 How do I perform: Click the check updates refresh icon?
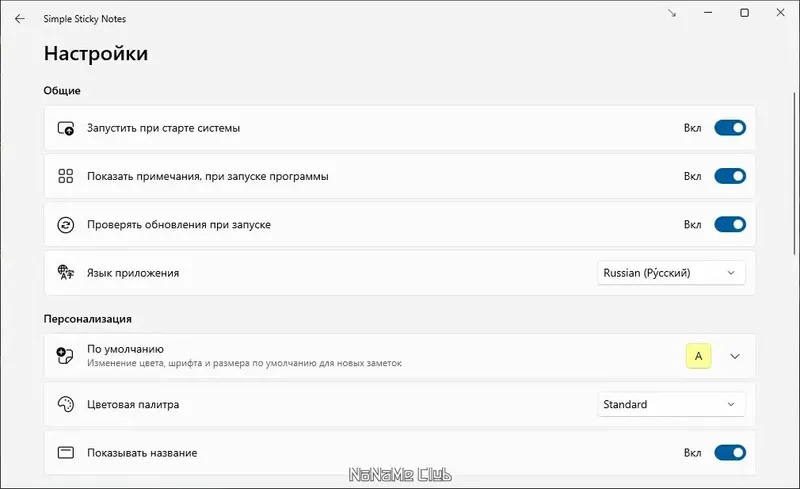click(66, 225)
